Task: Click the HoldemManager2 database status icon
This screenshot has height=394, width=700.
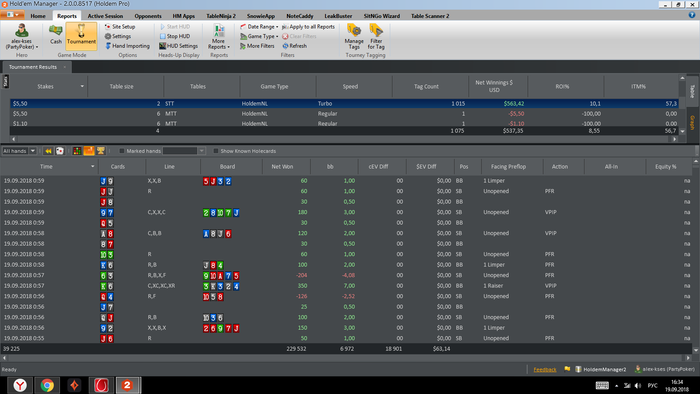Action: click(578, 369)
